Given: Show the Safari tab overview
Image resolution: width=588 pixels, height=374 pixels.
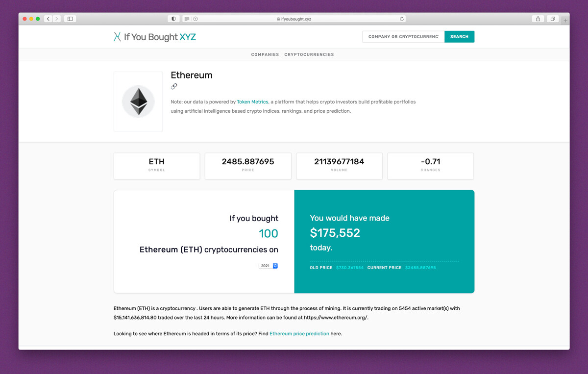Looking at the screenshot, I should (552, 19).
